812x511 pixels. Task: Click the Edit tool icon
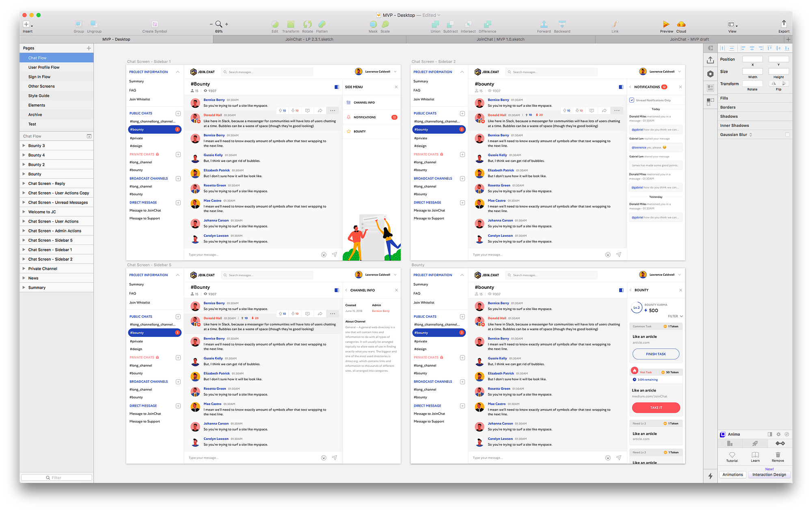275,24
